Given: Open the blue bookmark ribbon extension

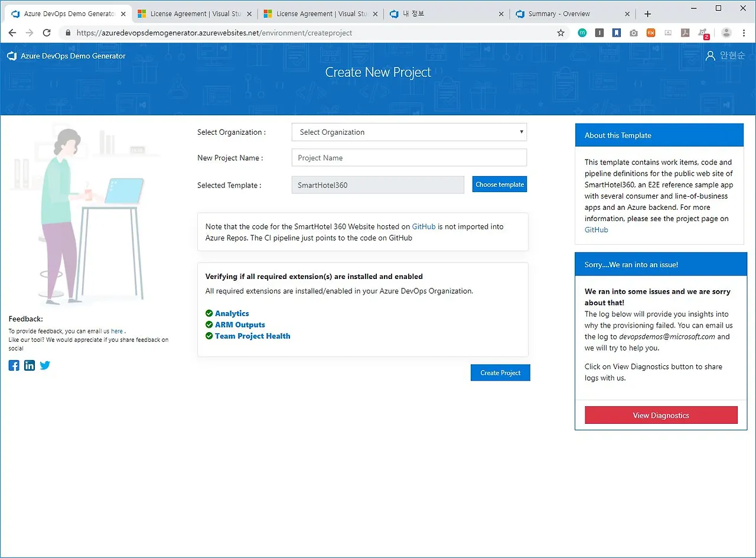Looking at the screenshot, I should (616, 33).
